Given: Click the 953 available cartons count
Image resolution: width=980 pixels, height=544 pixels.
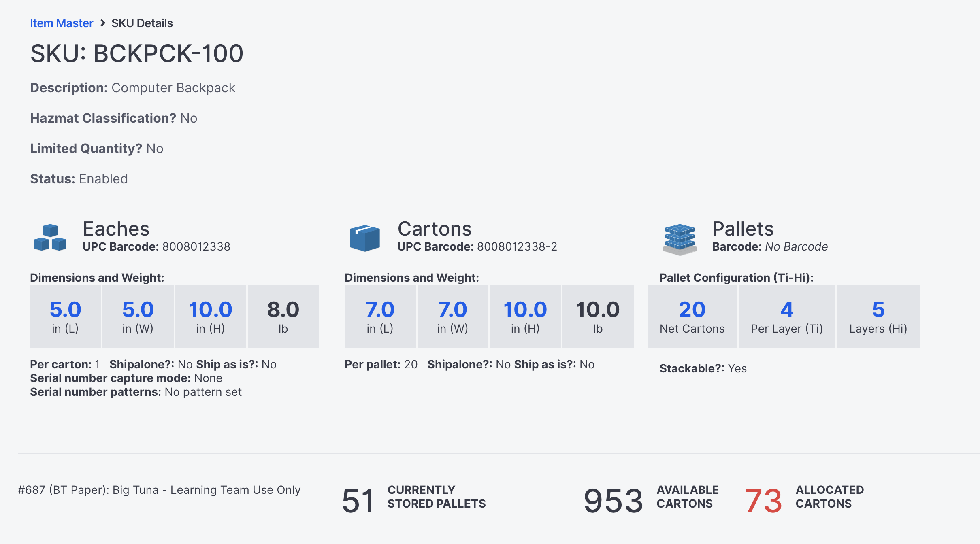Looking at the screenshot, I should coord(613,500).
